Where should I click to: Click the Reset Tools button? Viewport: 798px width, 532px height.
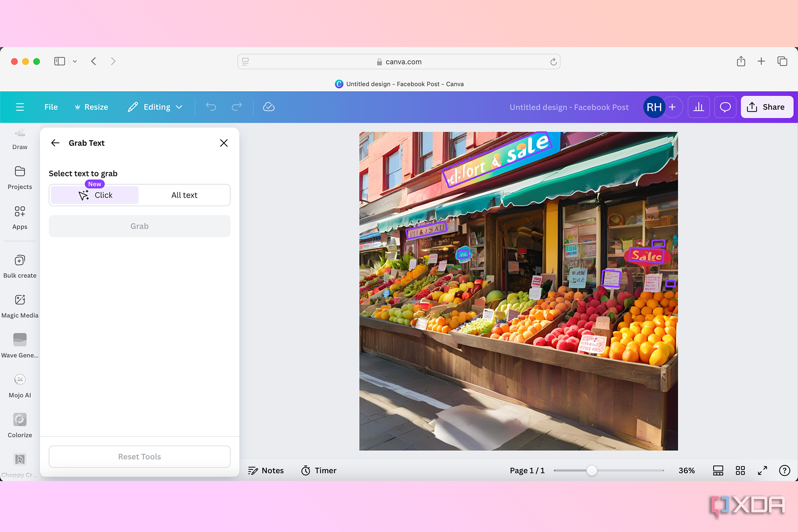tap(139, 456)
